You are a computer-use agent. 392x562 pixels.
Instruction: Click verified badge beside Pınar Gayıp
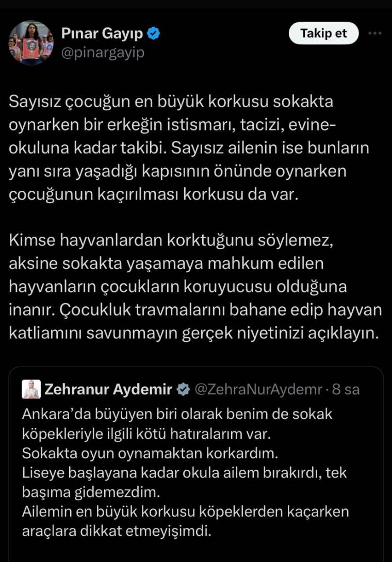[154, 34]
